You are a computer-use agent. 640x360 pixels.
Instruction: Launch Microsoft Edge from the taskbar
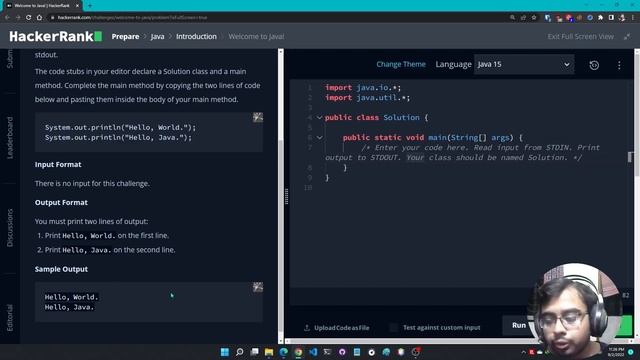[x=284, y=352]
